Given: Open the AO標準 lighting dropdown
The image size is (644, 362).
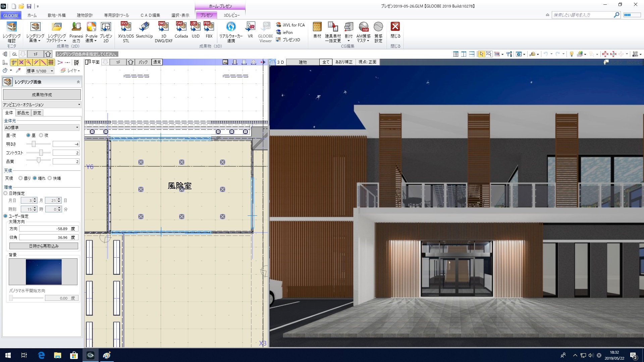Looking at the screenshot, I should (x=42, y=127).
